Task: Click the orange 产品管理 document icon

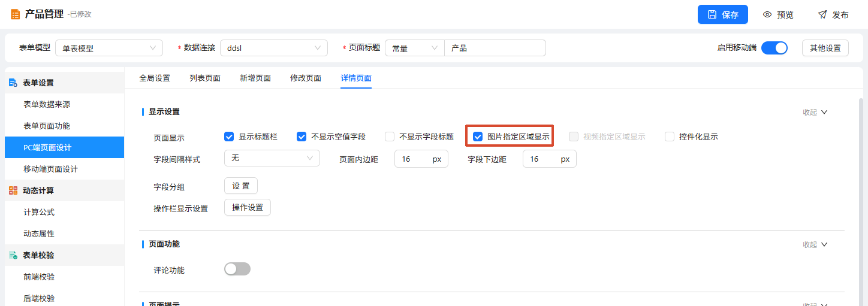Action: coord(15,14)
